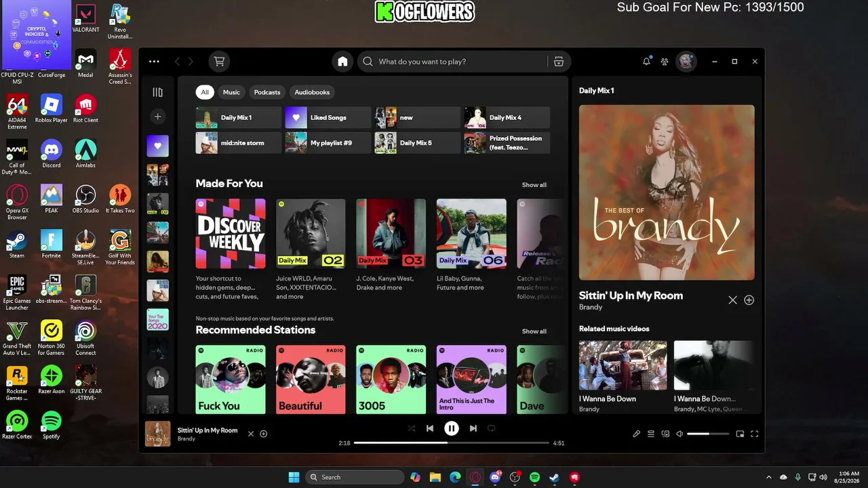Open Friend Activity people icon
This screenshot has height=488, width=868.
coord(665,62)
